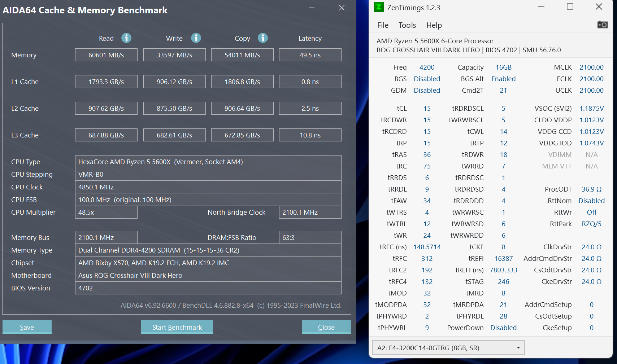Click the CPU Type field HexaCore AMD Ryzen
This screenshot has width=617, height=364.
coord(208,162)
